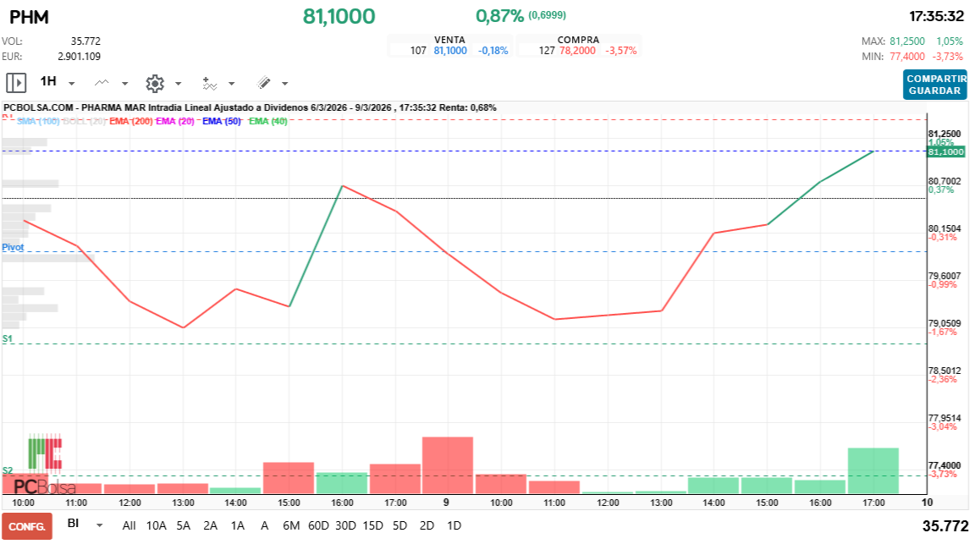This screenshot has height=544, width=980.
Task: Select the drawing pencil tool
Action: click(x=263, y=83)
